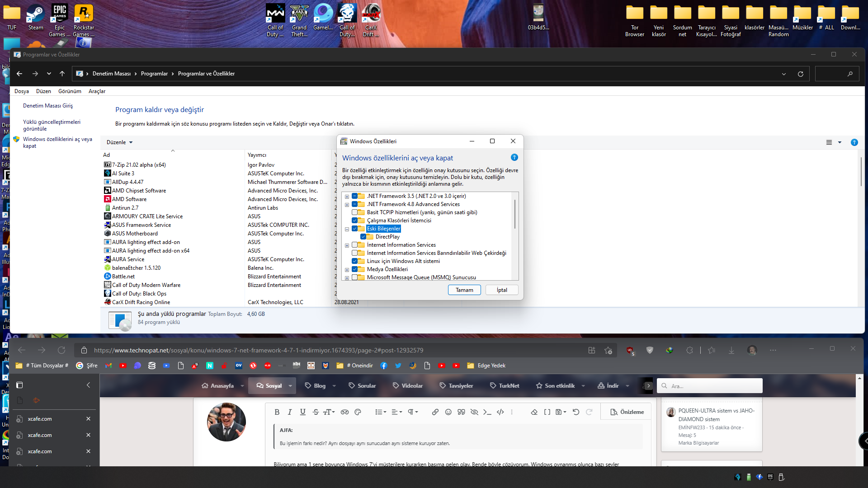Image resolution: width=868 pixels, height=488 pixels.
Task: Insert link using the chain icon
Action: click(x=435, y=412)
